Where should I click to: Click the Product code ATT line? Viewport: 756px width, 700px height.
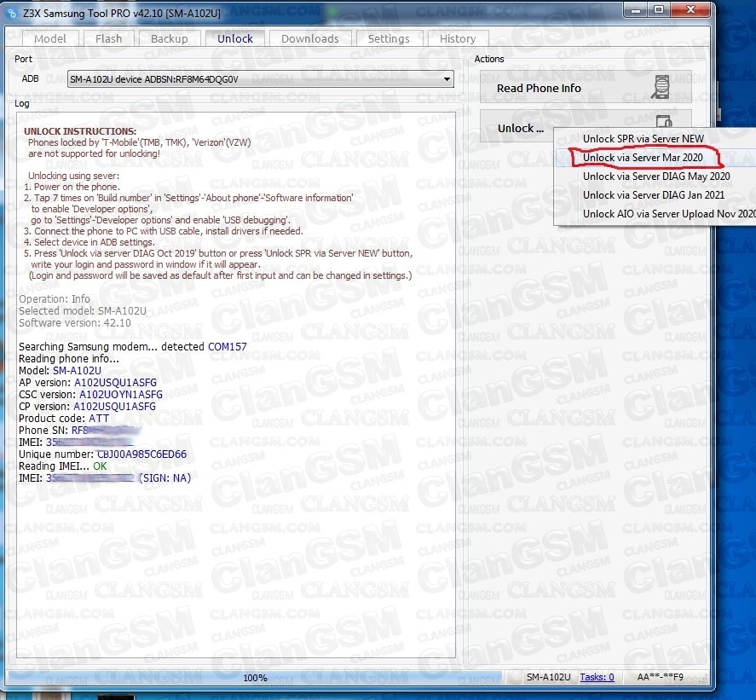click(64, 419)
